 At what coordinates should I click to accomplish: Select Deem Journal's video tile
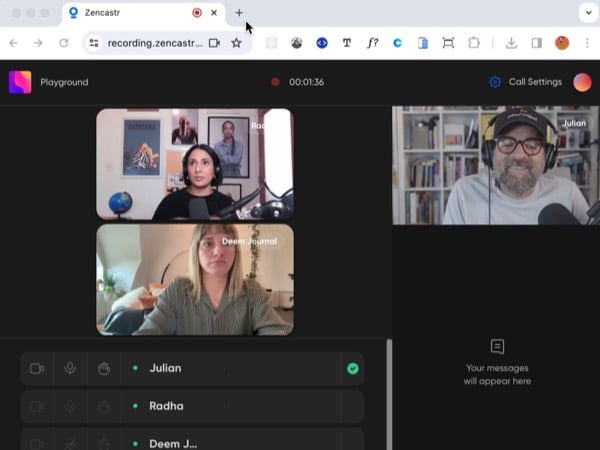[195, 280]
